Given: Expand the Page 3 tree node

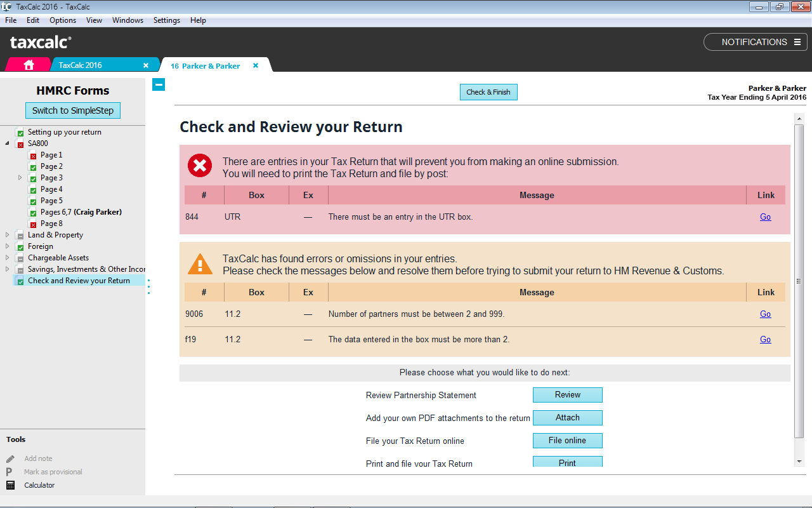Looking at the screenshot, I should pyautogui.click(x=20, y=178).
